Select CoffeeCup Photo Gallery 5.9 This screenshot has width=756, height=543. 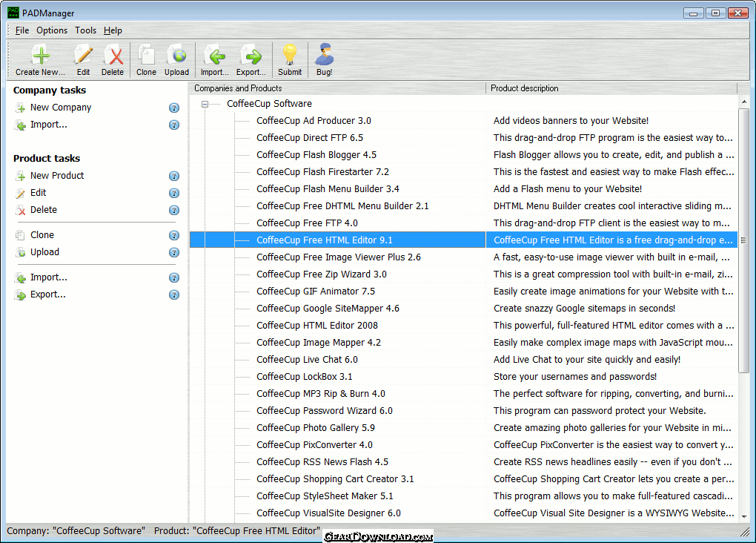(316, 427)
